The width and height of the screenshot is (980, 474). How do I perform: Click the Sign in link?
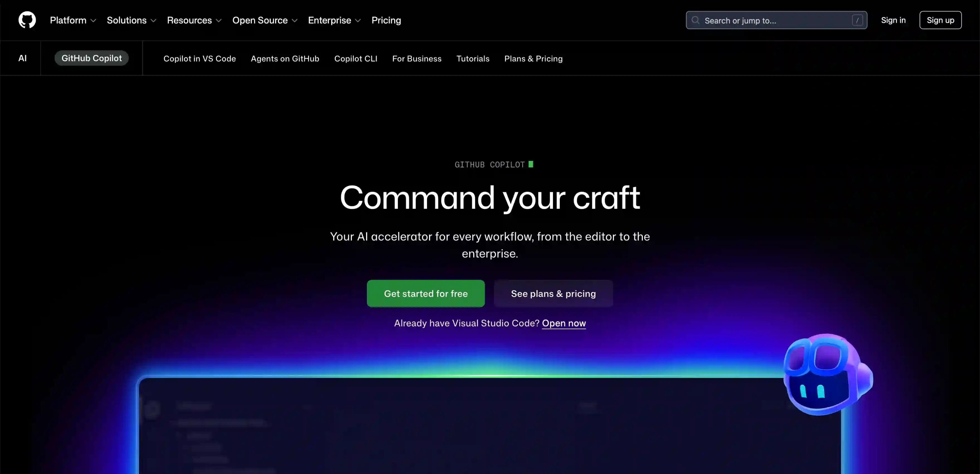[x=893, y=20]
